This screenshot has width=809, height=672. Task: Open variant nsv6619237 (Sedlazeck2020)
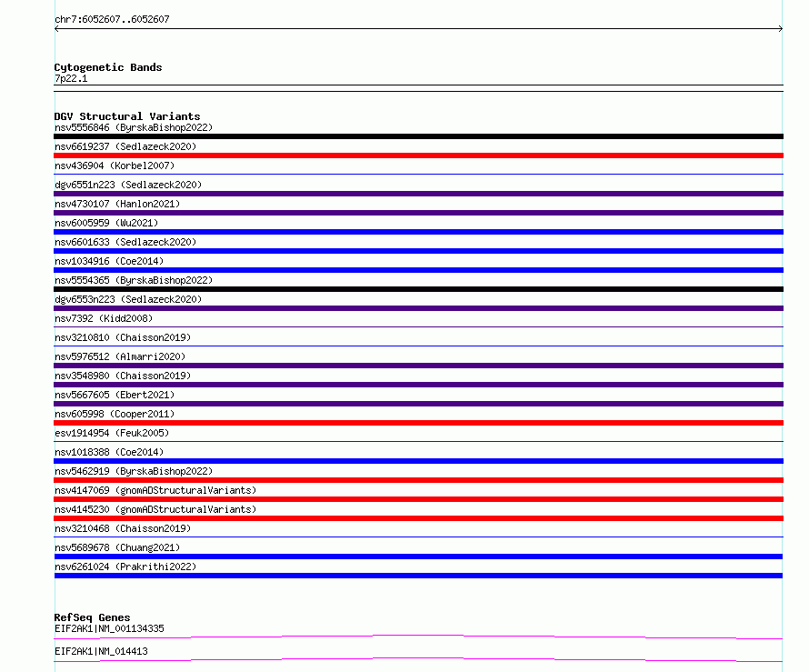(x=125, y=146)
